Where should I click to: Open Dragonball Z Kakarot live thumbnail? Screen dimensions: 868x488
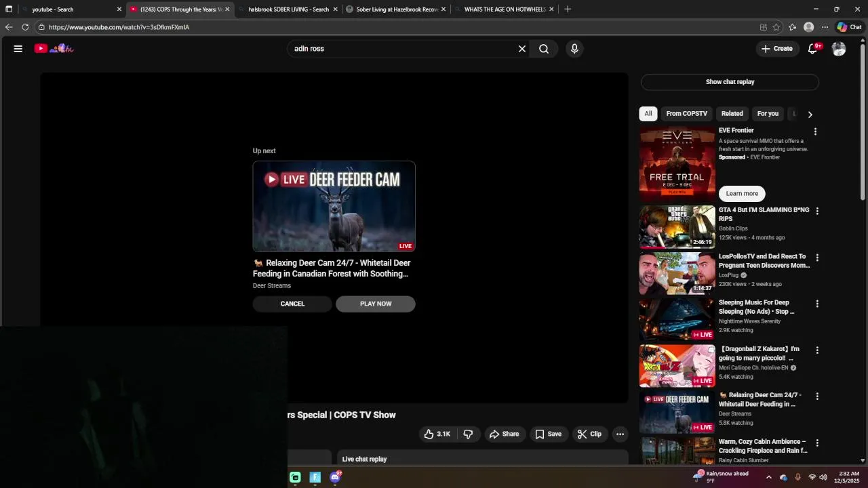[x=677, y=366]
